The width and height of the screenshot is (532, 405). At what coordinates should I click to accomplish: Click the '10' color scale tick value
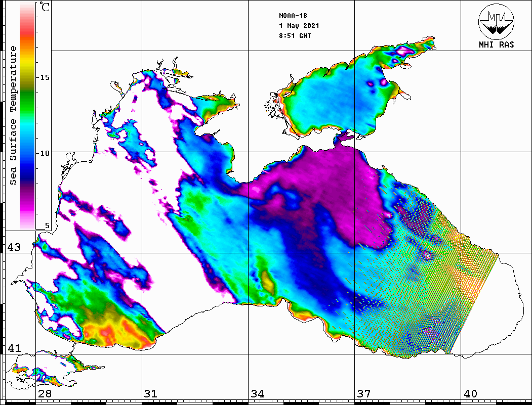click(45, 153)
